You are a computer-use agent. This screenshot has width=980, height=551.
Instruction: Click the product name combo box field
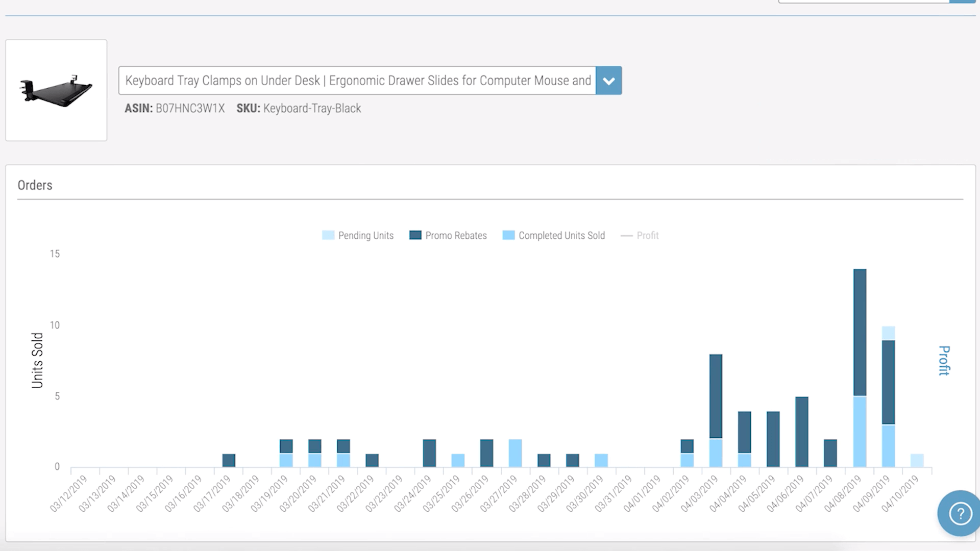[357, 81]
